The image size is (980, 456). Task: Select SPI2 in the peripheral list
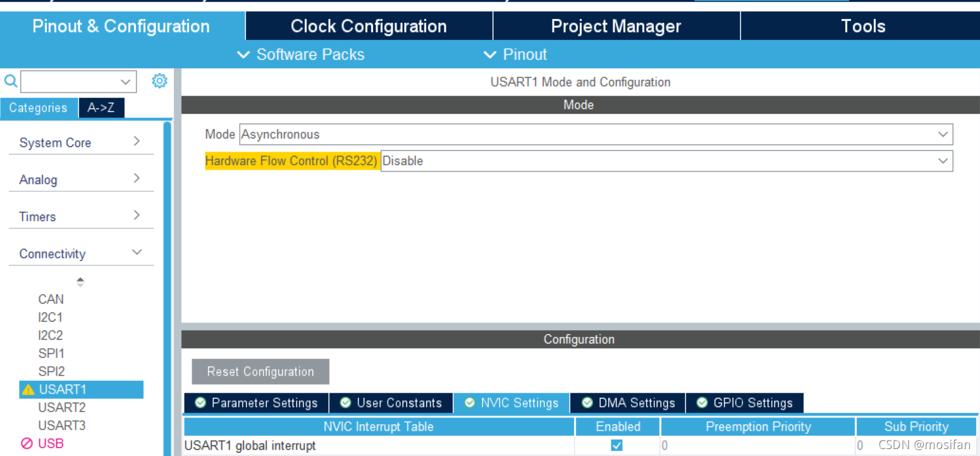click(51, 371)
